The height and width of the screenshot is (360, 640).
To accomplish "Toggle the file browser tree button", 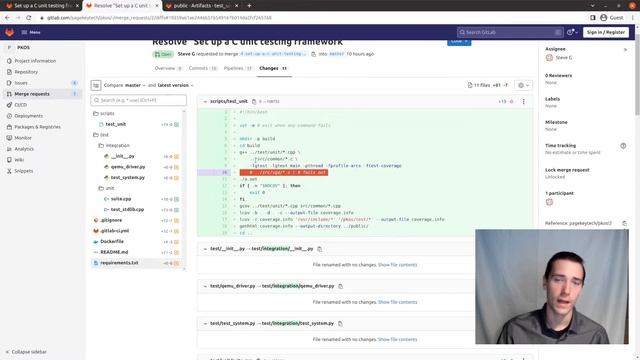I will 96,85.
